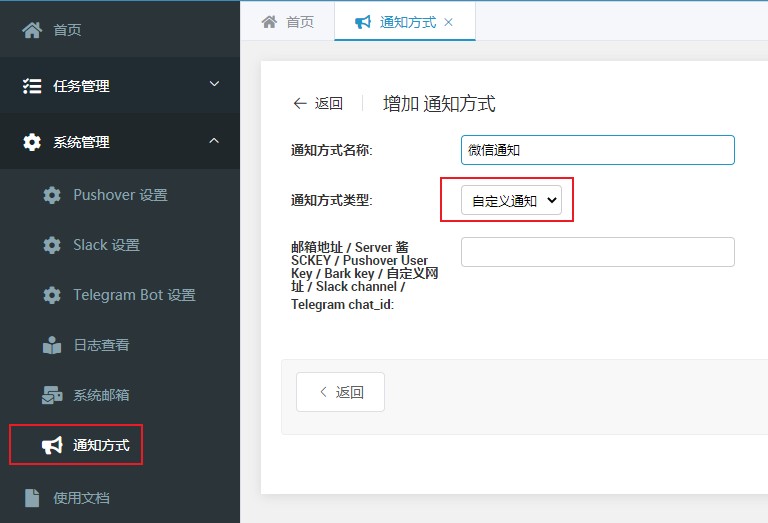The height and width of the screenshot is (523, 768).
Task: Click the 返回 link in the page header
Action: pyautogui.click(x=317, y=103)
